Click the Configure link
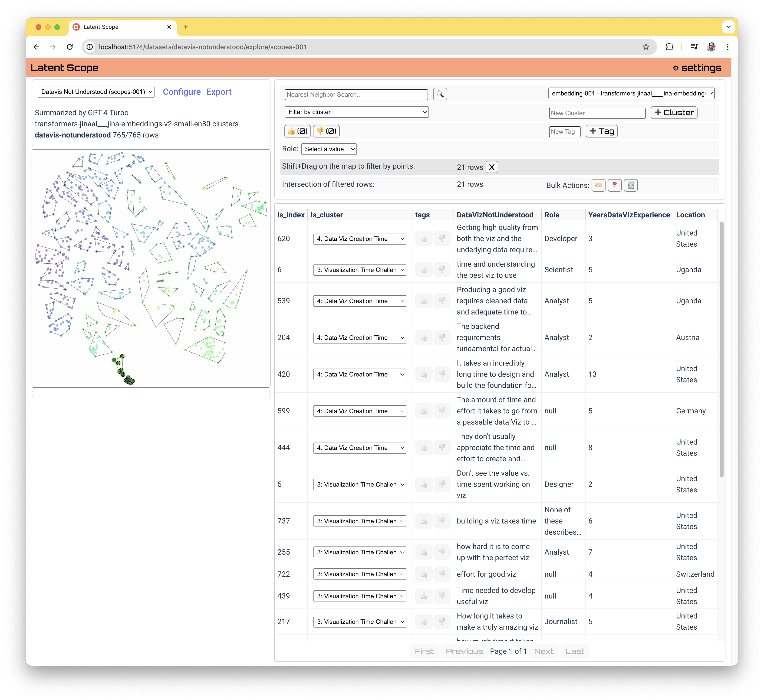Viewport: 764px width, 700px height. pyautogui.click(x=182, y=92)
